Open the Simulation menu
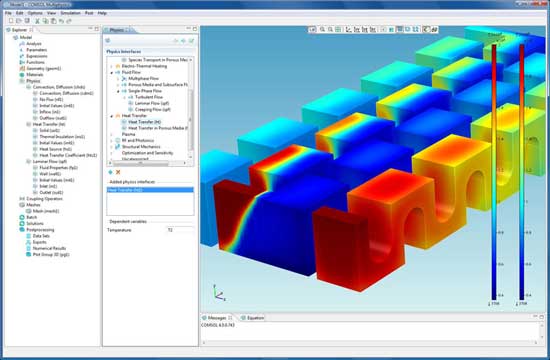 (x=71, y=13)
